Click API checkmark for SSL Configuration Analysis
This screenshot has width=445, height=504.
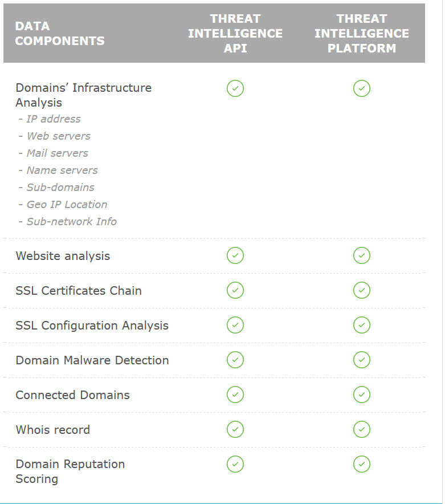[x=235, y=325]
